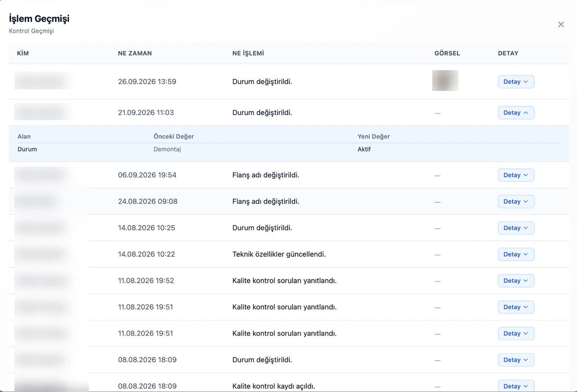
Task: Select the date 21.09.2026 11:03
Action: click(146, 113)
